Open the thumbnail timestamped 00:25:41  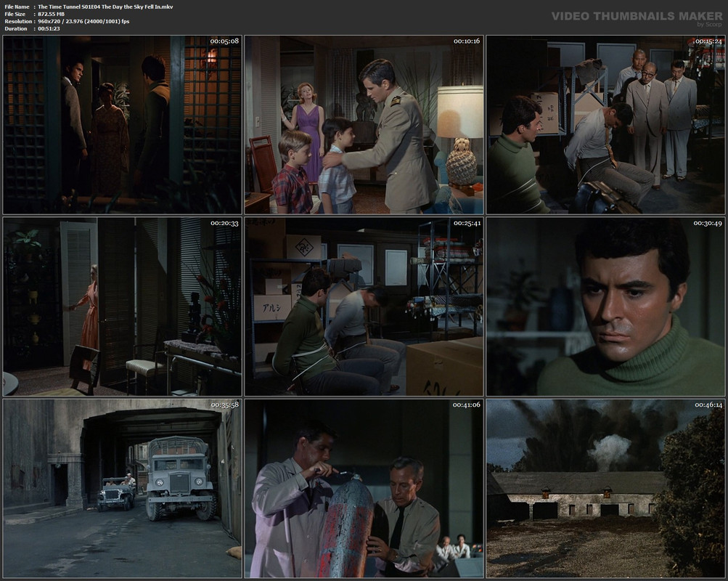click(364, 306)
